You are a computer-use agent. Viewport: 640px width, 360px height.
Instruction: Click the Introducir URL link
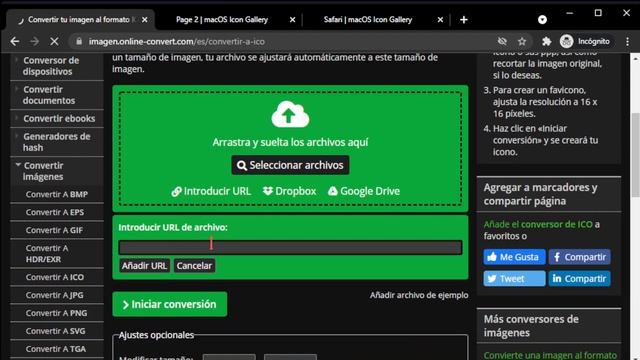pyautogui.click(x=211, y=191)
